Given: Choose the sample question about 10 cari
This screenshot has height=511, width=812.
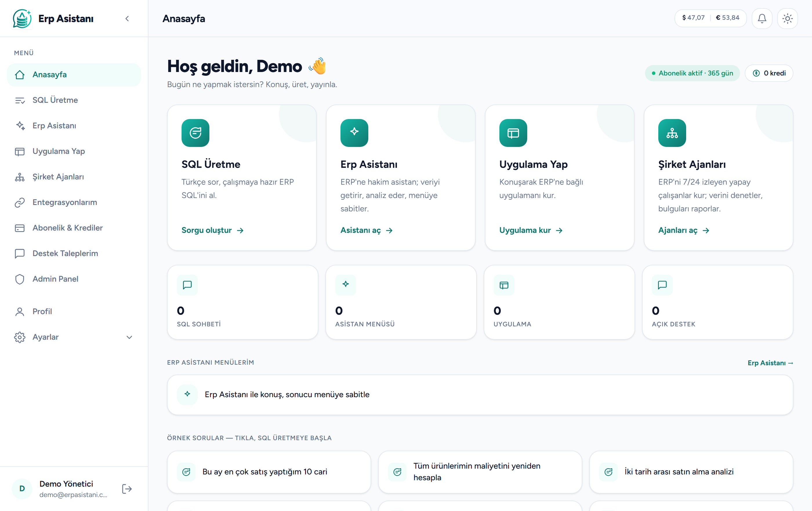Looking at the screenshot, I should pyautogui.click(x=269, y=472).
